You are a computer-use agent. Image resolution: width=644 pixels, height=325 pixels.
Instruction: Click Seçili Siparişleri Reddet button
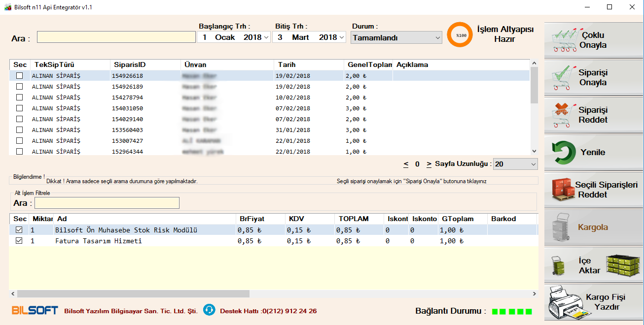click(594, 190)
